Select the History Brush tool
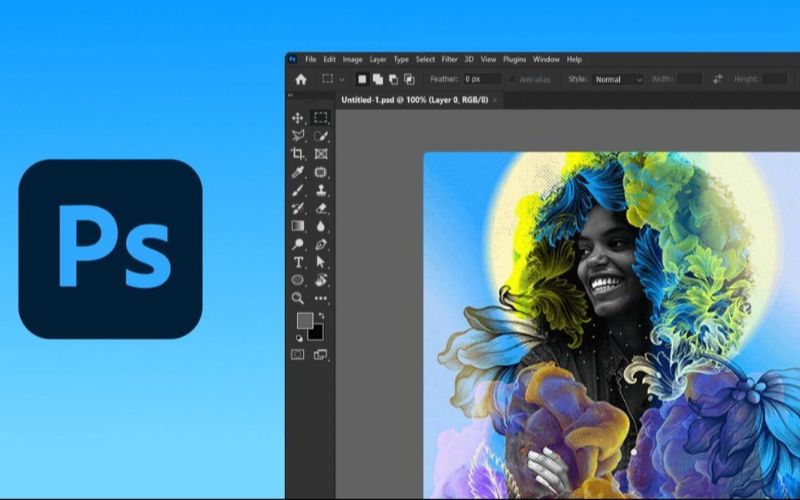 [x=298, y=208]
